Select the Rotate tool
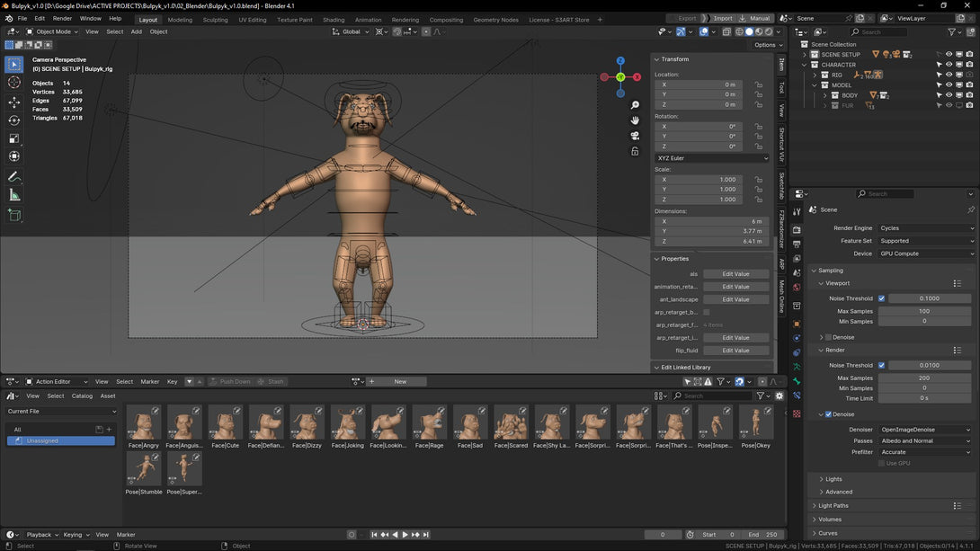 pyautogui.click(x=13, y=120)
